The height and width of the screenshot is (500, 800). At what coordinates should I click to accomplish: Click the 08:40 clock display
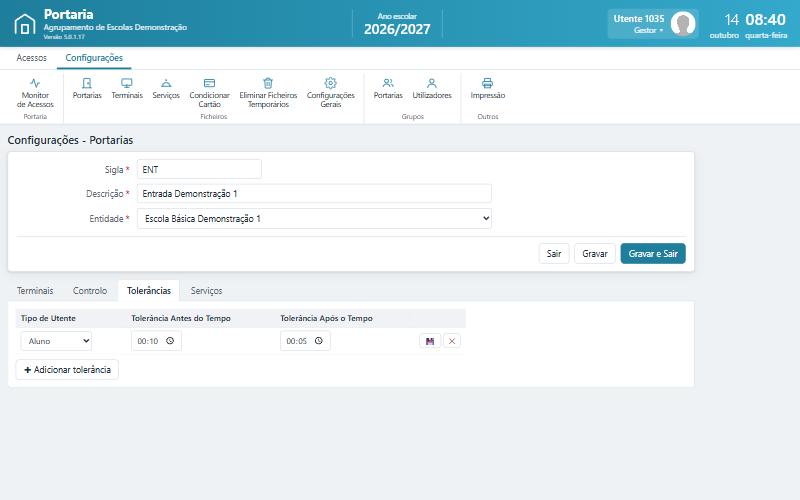coord(765,20)
